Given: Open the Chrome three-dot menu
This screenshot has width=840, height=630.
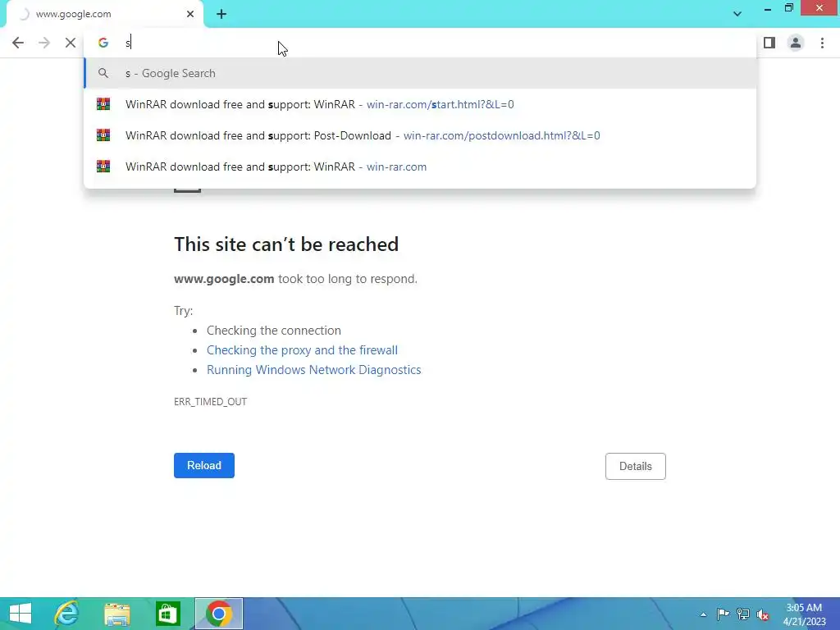Looking at the screenshot, I should click(x=822, y=43).
